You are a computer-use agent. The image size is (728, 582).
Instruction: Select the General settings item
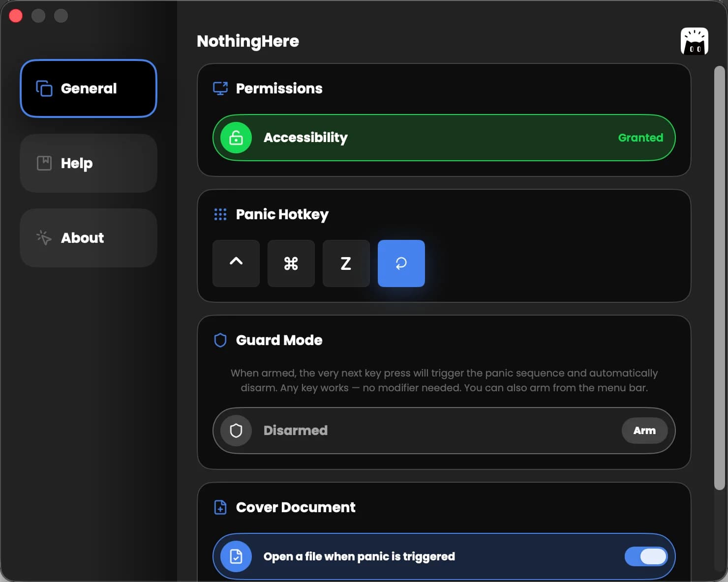click(x=88, y=88)
